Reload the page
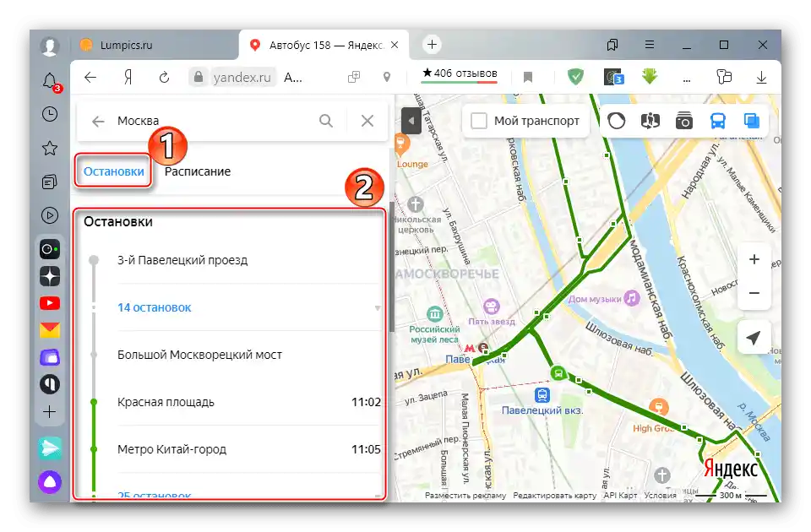 (x=164, y=78)
